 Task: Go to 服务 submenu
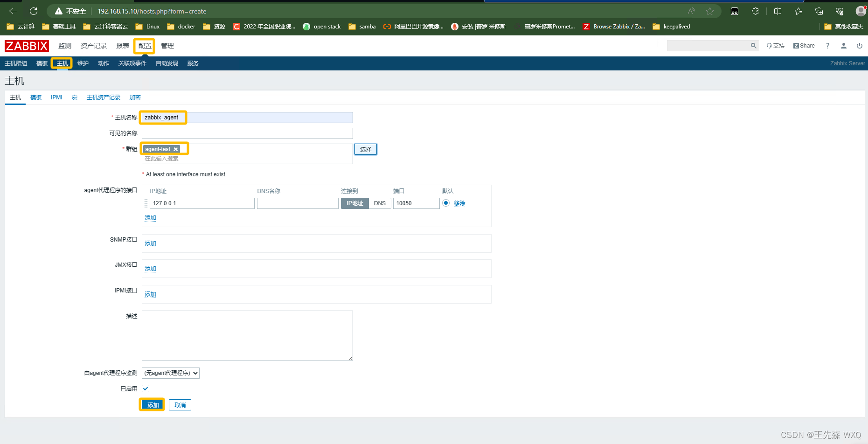tap(193, 63)
